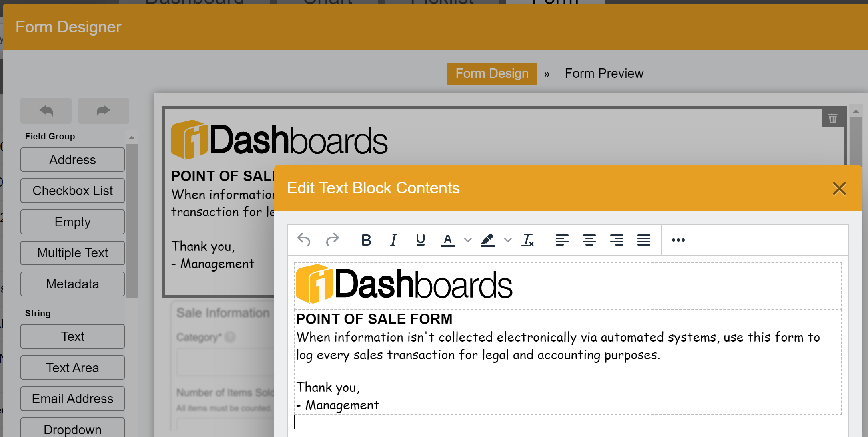Click the Form Designer title text
This screenshot has height=437, width=868.
68,27
